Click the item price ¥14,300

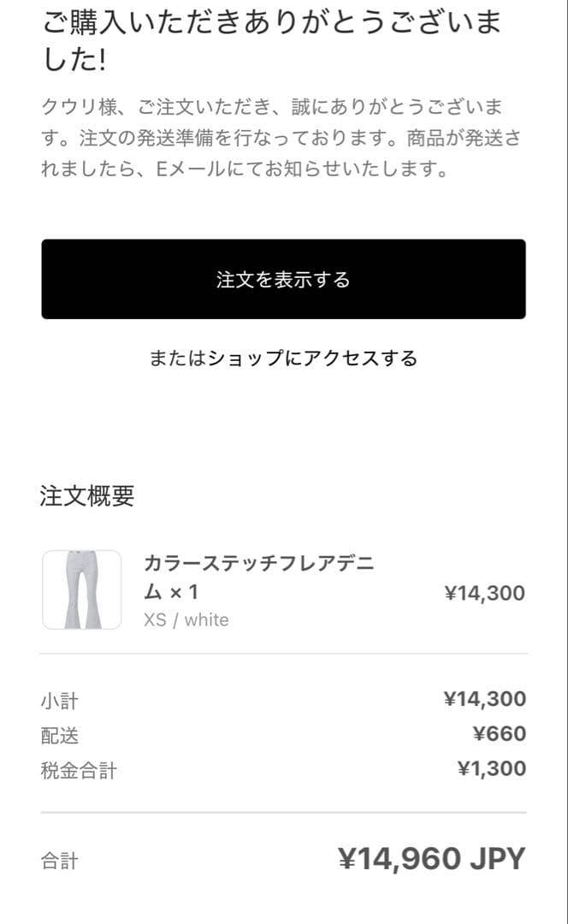[x=486, y=592]
